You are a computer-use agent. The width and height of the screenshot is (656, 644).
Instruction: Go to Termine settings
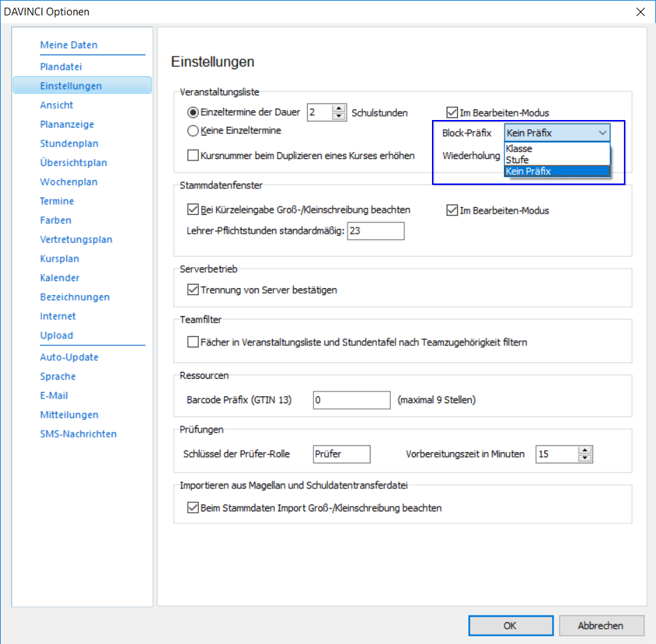57,201
